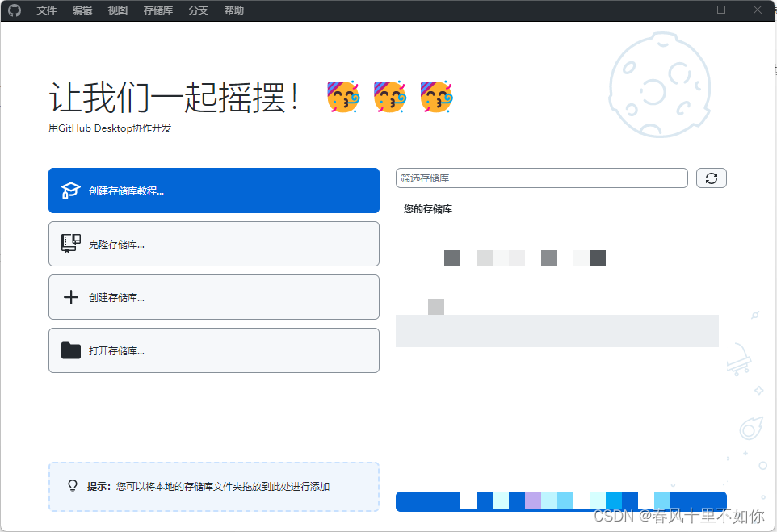Image resolution: width=777 pixels, height=532 pixels.
Task: Open the 编辑 menu
Action: tap(82, 10)
